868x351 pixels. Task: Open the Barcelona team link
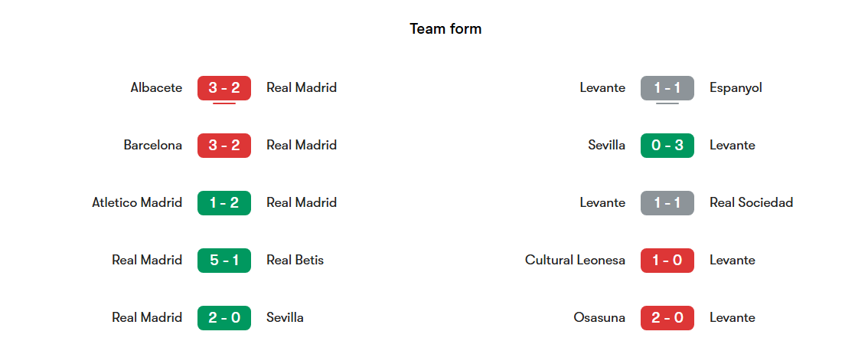(153, 146)
